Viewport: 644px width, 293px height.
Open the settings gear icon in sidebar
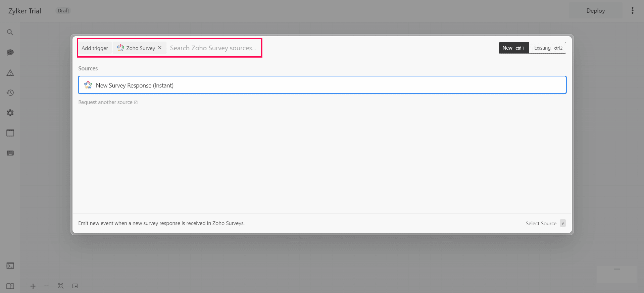tap(10, 113)
